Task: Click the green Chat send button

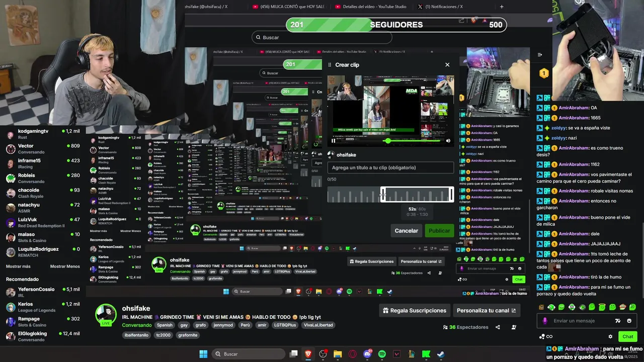Action: 627,337
